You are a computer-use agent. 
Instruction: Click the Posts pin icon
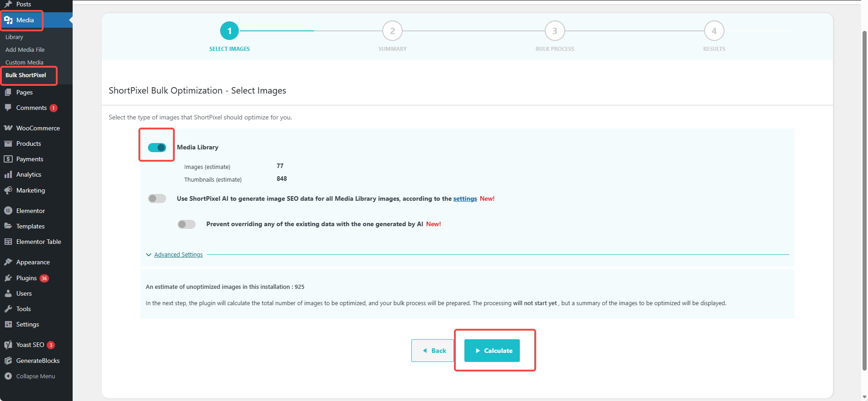(x=8, y=4)
